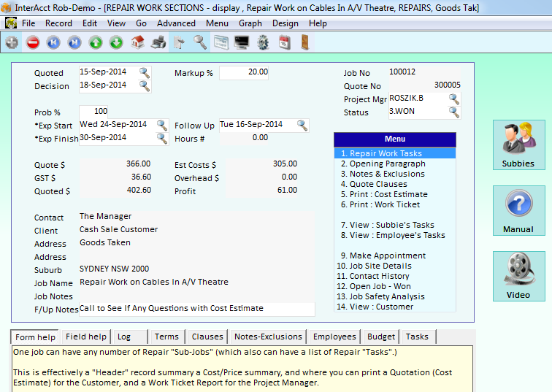Open the Go menu

(x=141, y=23)
